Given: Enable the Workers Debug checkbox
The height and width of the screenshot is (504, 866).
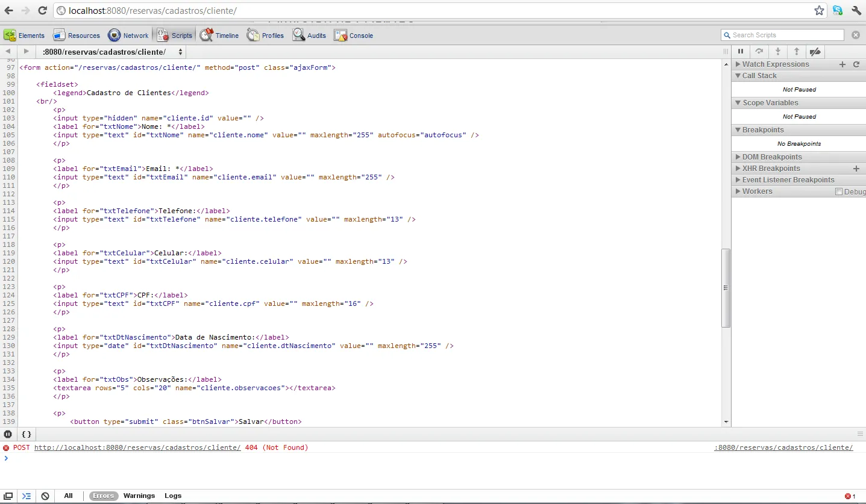Looking at the screenshot, I should click(839, 191).
